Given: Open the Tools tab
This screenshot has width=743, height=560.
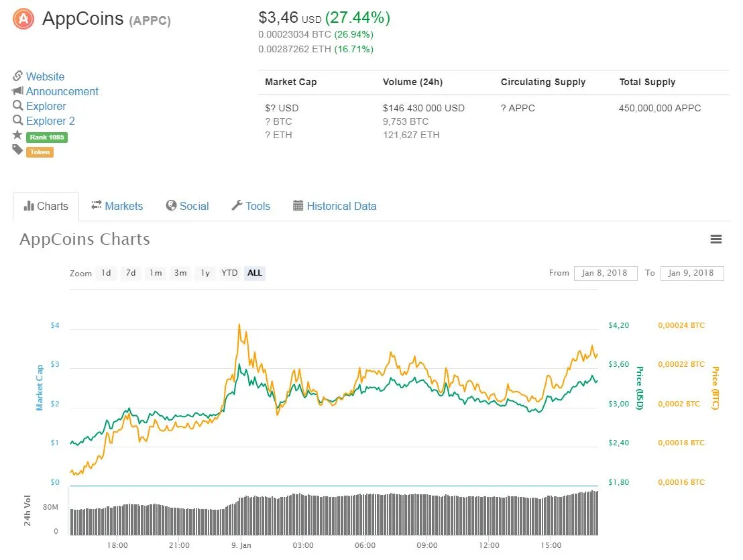Looking at the screenshot, I should [251, 206].
